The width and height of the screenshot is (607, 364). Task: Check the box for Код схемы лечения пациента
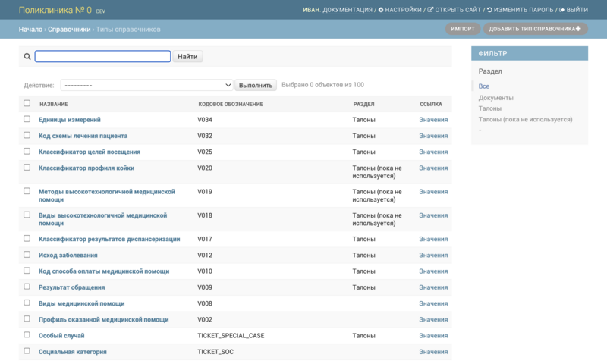[x=27, y=136]
